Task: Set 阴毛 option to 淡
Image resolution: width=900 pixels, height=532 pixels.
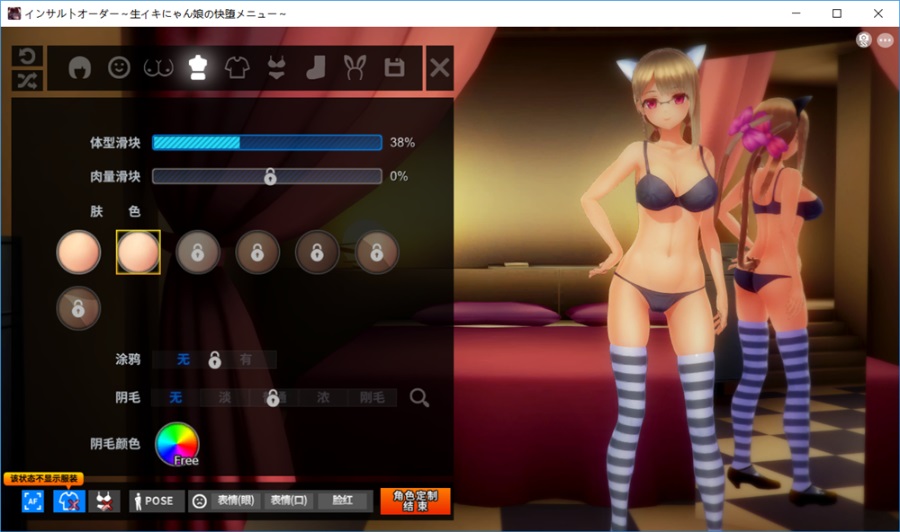Action: pos(224,397)
